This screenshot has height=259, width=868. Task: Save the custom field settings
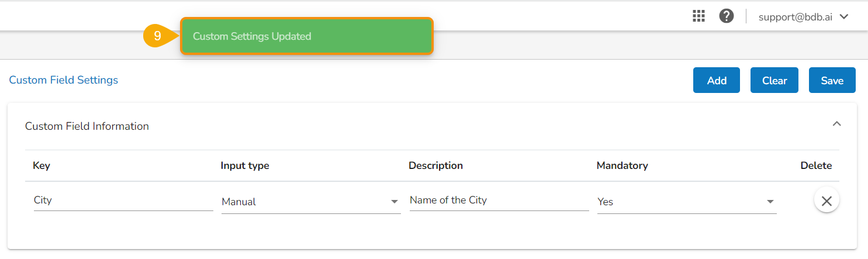[x=832, y=81]
